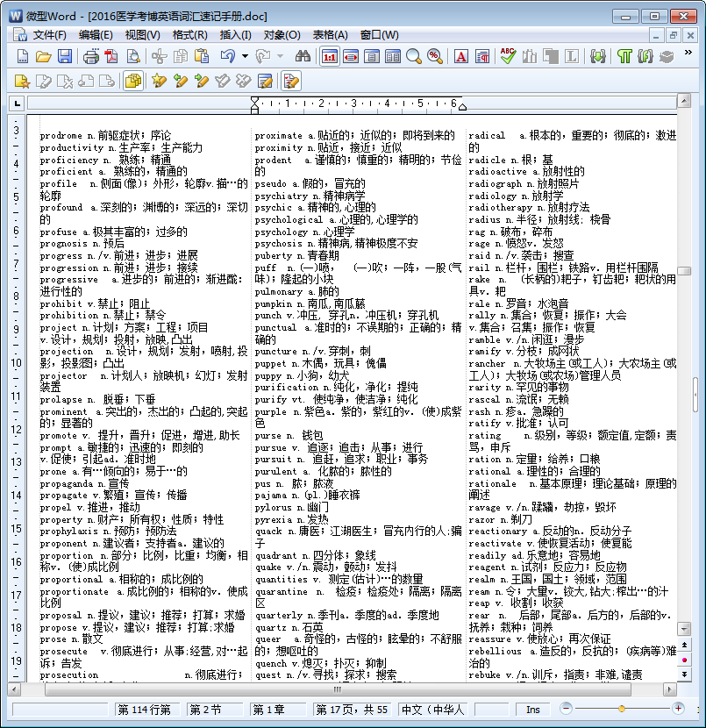The image size is (706, 728).
Task: Open the 编辑(E) menu
Action: [x=96, y=35]
